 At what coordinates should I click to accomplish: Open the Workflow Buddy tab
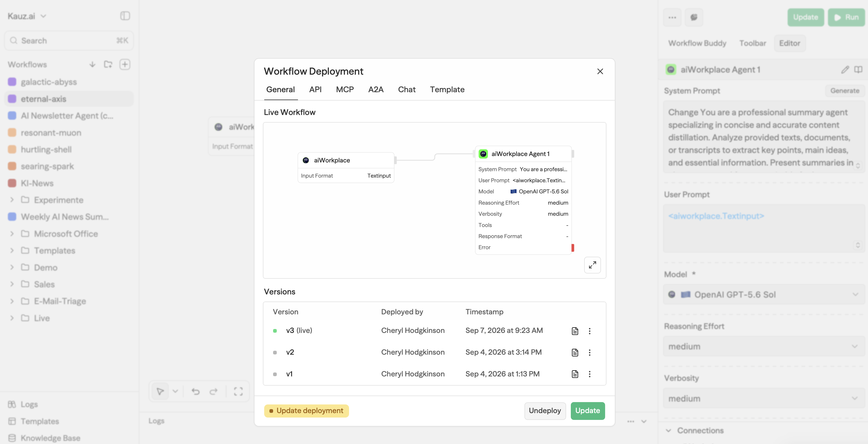pyautogui.click(x=697, y=43)
